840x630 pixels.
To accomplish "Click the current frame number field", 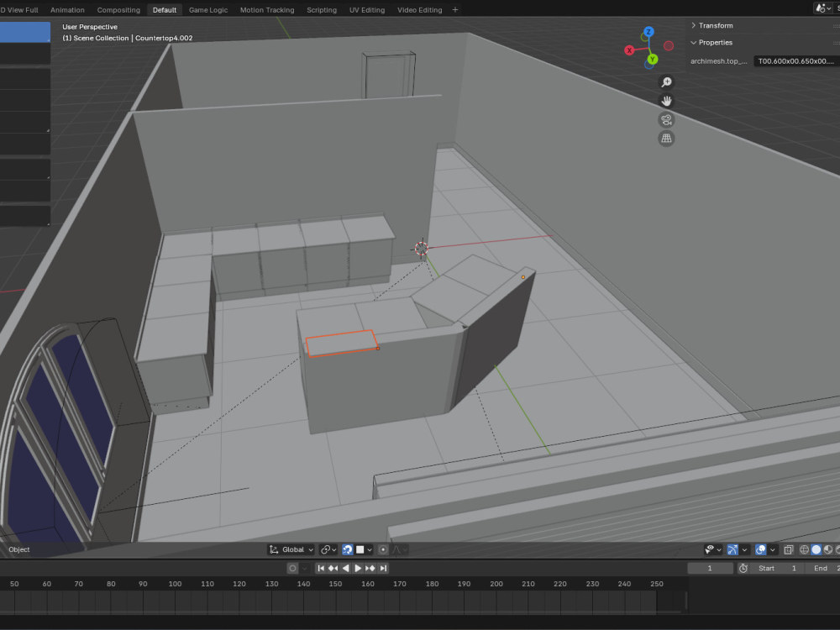I will point(710,569).
